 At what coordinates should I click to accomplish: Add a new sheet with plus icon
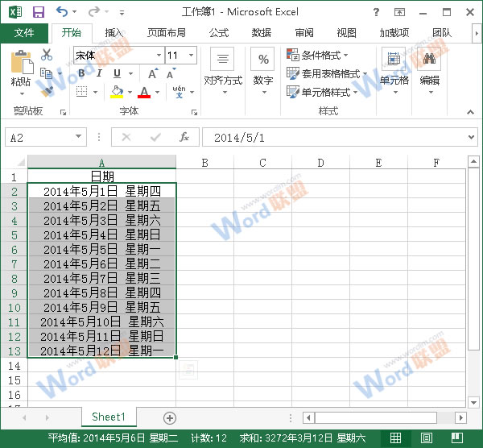click(170, 418)
